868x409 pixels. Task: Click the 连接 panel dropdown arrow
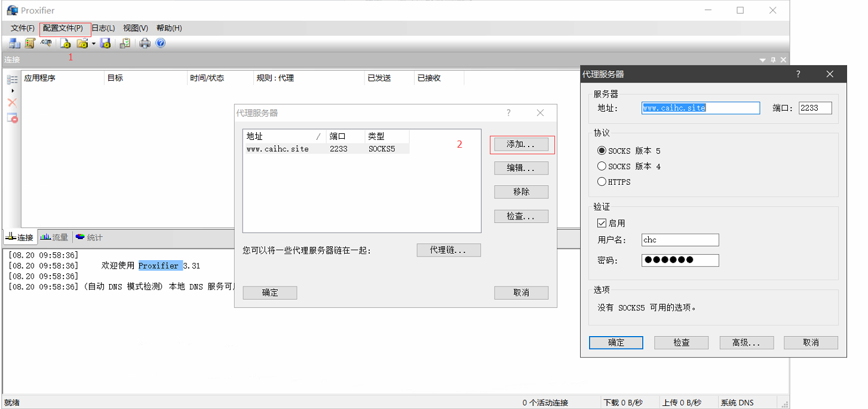click(762, 60)
